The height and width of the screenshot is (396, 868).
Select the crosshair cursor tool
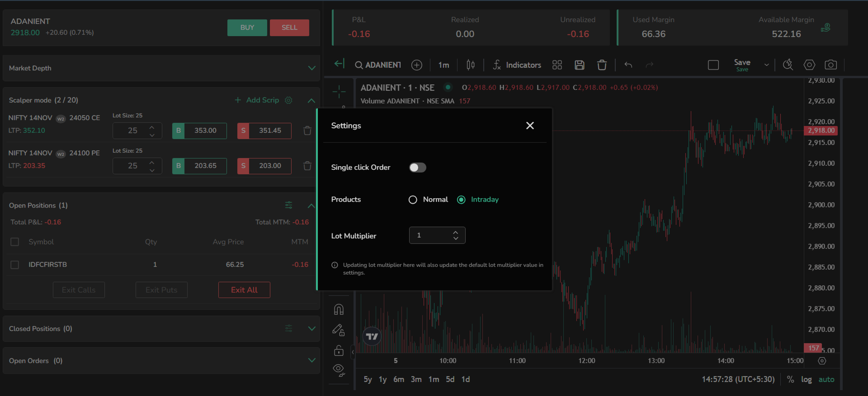click(x=339, y=91)
